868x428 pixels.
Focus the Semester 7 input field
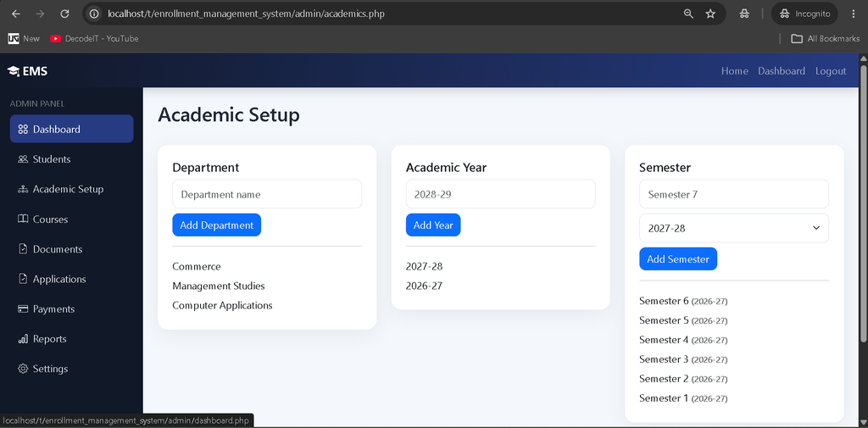pos(734,194)
